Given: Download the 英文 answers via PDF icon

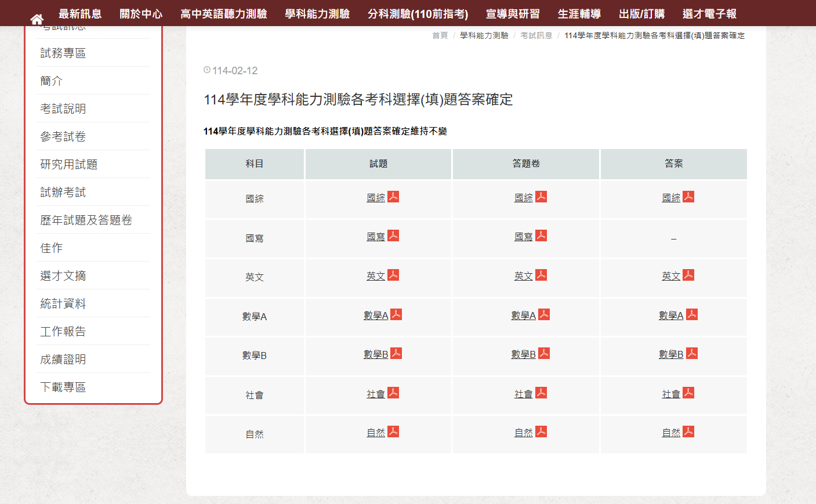Looking at the screenshot, I should point(688,274).
